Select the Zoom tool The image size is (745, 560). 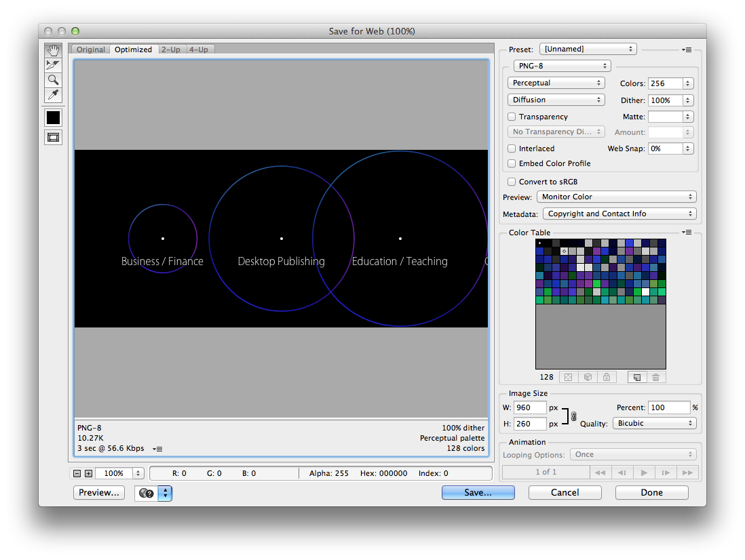pyautogui.click(x=53, y=80)
